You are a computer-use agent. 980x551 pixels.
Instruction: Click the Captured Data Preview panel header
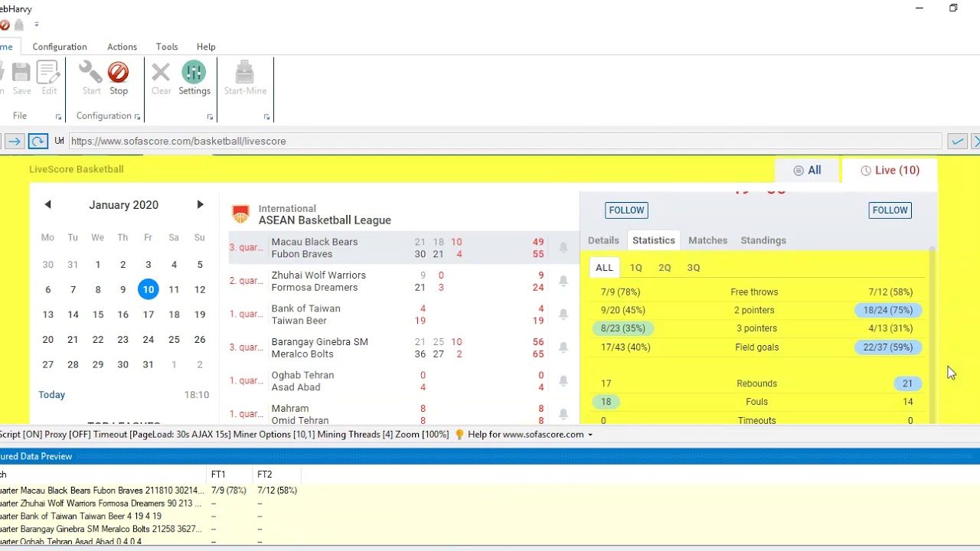490,456
